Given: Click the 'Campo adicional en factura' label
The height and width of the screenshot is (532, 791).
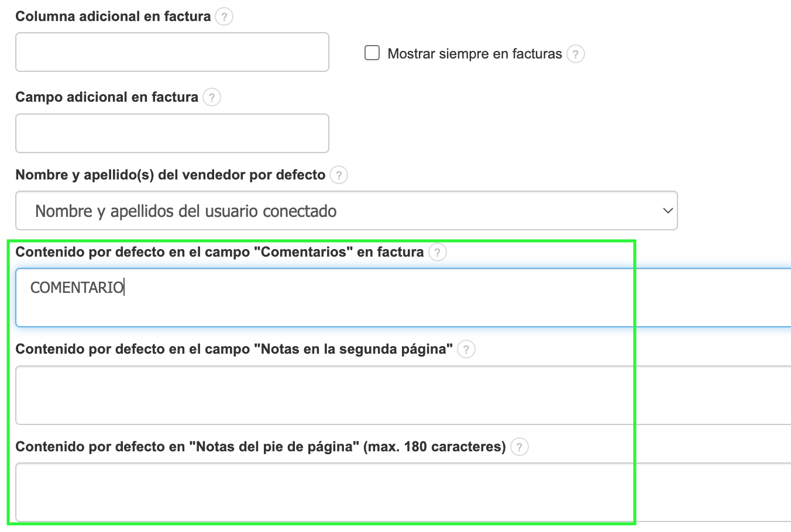Looking at the screenshot, I should click(106, 97).
